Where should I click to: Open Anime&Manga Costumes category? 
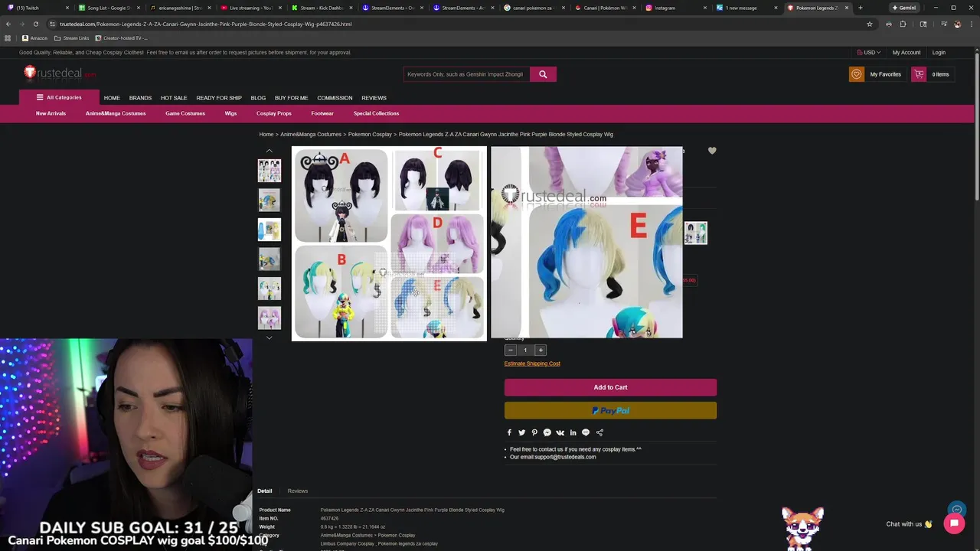[x=116, y=113]
